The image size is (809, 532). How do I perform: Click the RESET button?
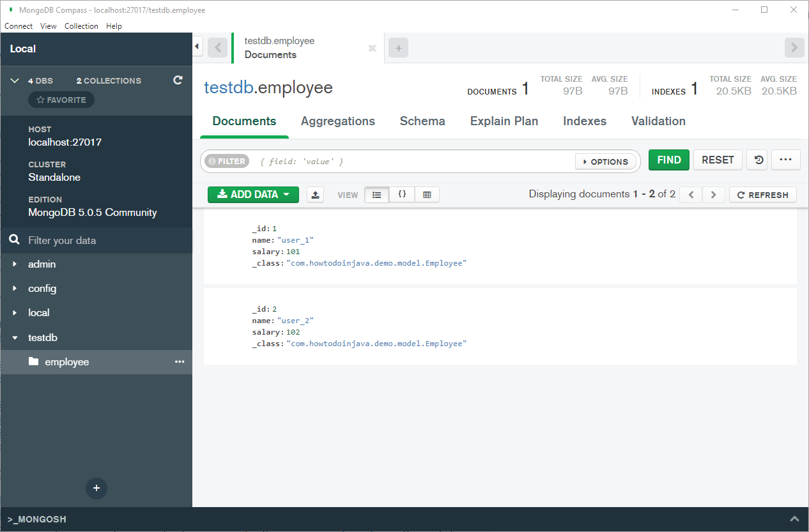click(x=718, y=160)
